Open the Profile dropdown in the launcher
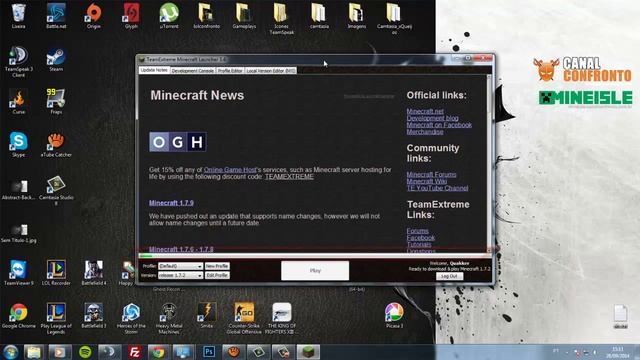640x360 pixels. pos(180,266)
